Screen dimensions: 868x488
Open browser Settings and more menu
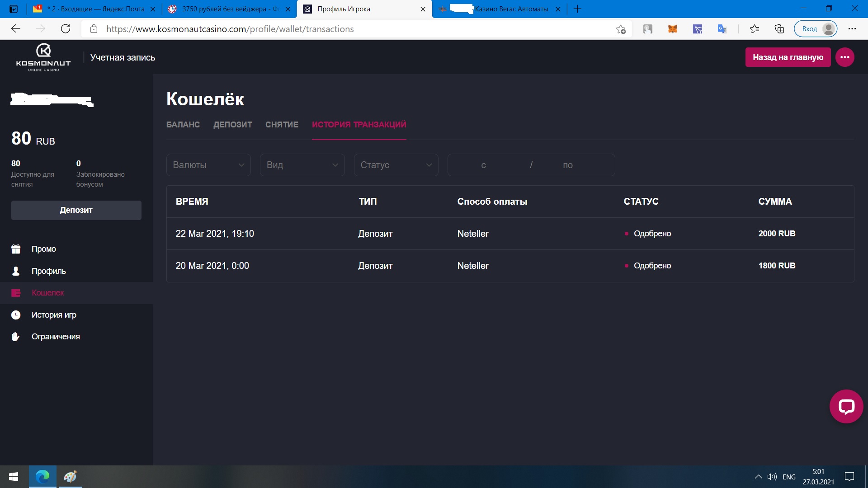click(852, 29)
